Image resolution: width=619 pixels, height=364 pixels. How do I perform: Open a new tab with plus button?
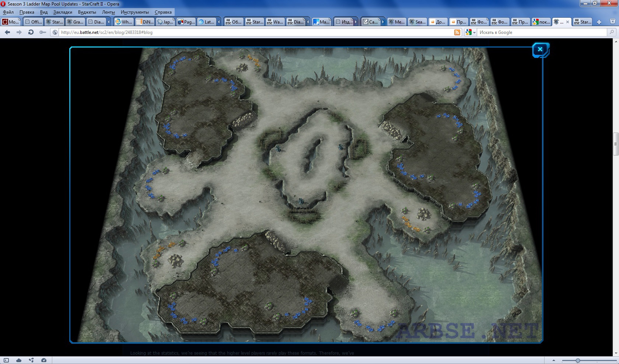coord(599,22)
